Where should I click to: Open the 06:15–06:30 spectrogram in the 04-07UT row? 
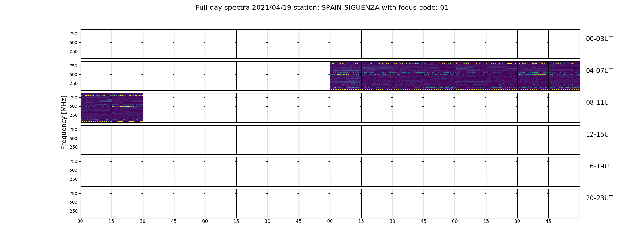[377, 76]
